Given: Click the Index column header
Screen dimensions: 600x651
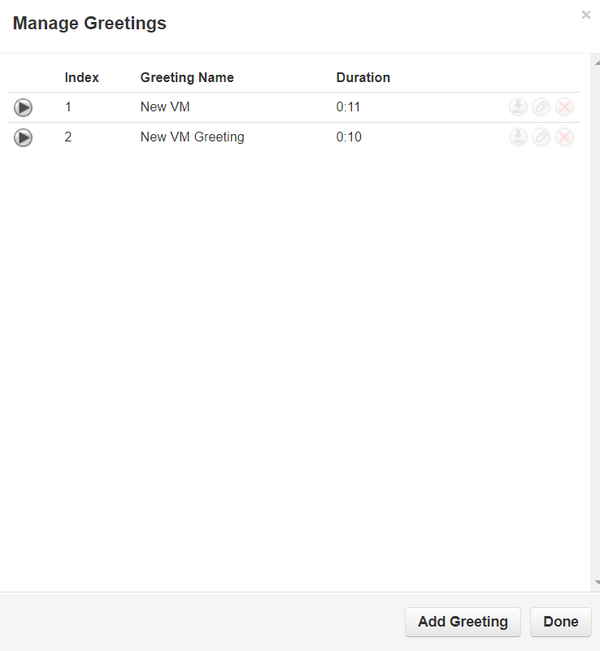Looking at the screenshot, I should [82, 77].
